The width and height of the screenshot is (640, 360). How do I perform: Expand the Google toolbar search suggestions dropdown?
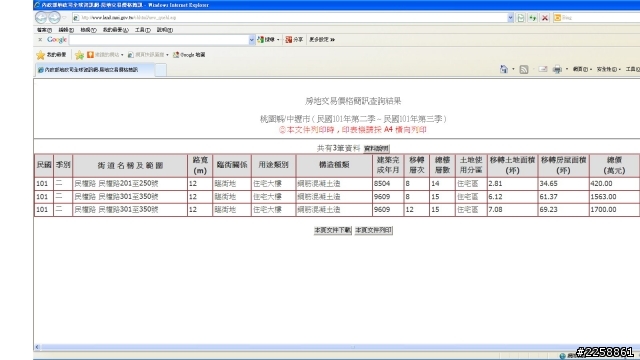click(x=252, y=40)
